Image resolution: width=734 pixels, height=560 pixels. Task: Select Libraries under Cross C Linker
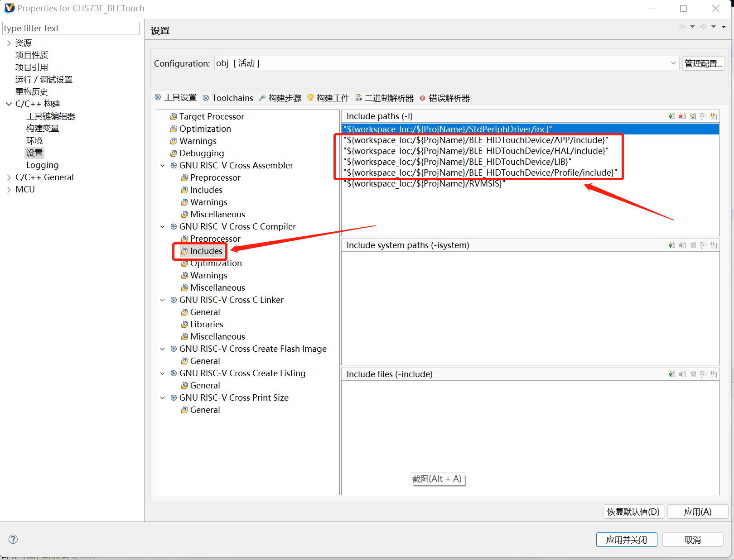tap(207, 325)
